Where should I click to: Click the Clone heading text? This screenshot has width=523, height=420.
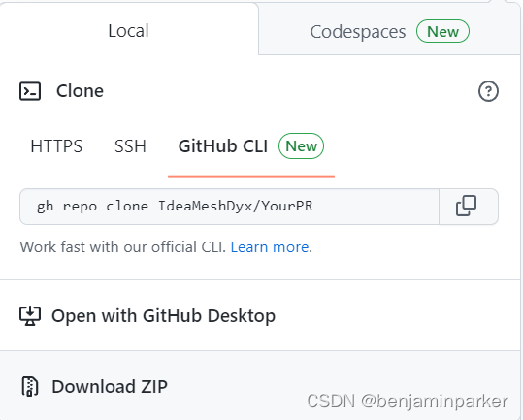pyautogui.click(x=80, y=91)
